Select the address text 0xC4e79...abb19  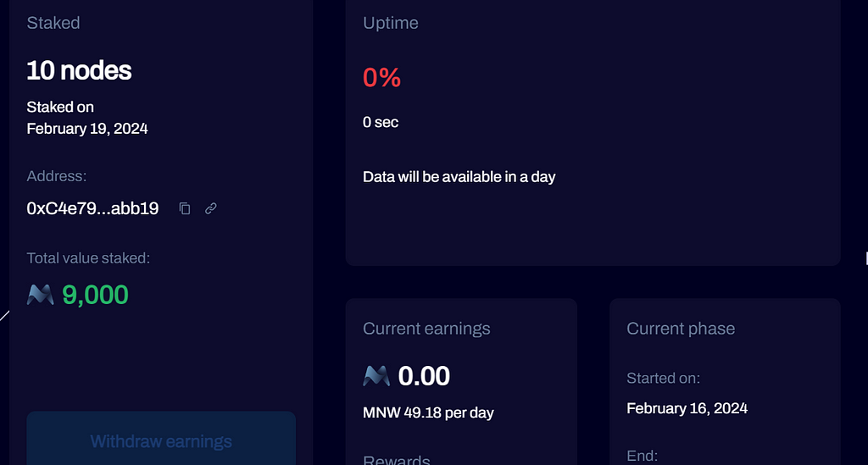(92, 208)
